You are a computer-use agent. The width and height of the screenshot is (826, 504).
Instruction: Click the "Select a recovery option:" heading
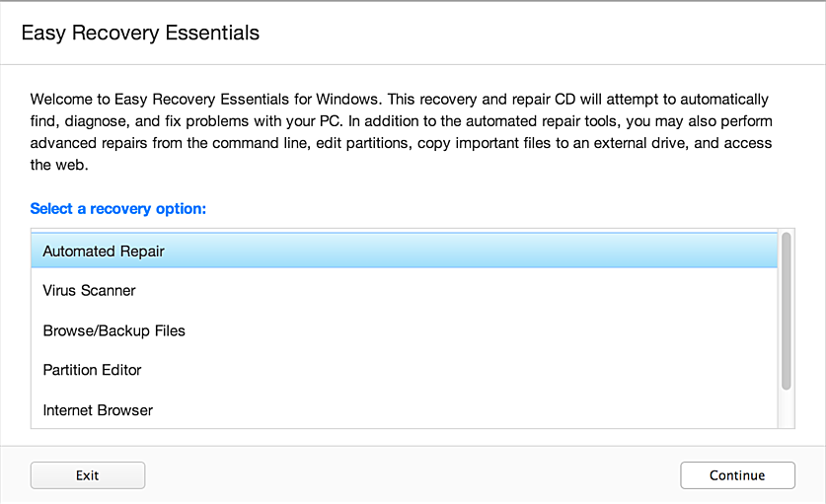coord(124,209)
